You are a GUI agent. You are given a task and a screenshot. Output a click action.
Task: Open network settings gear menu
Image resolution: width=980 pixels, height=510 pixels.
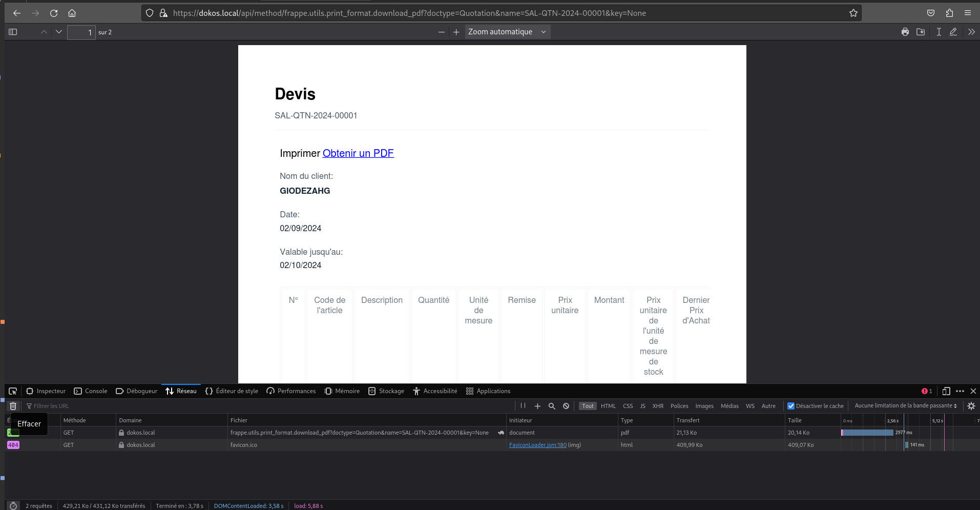tap(971, 406)
